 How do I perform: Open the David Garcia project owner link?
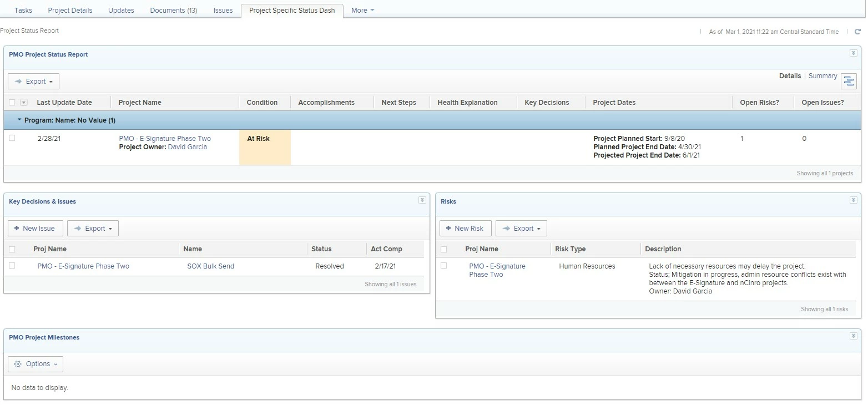188,147
